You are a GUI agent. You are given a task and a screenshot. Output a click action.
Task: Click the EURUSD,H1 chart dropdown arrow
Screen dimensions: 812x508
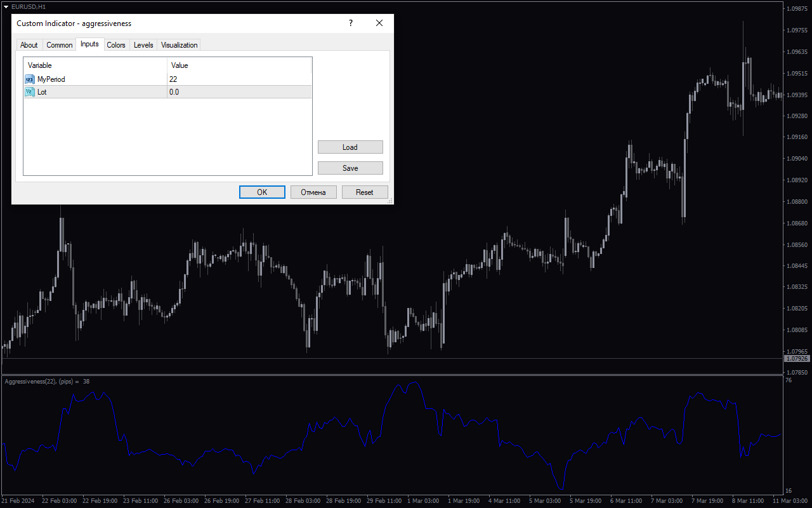click(6, 6)
